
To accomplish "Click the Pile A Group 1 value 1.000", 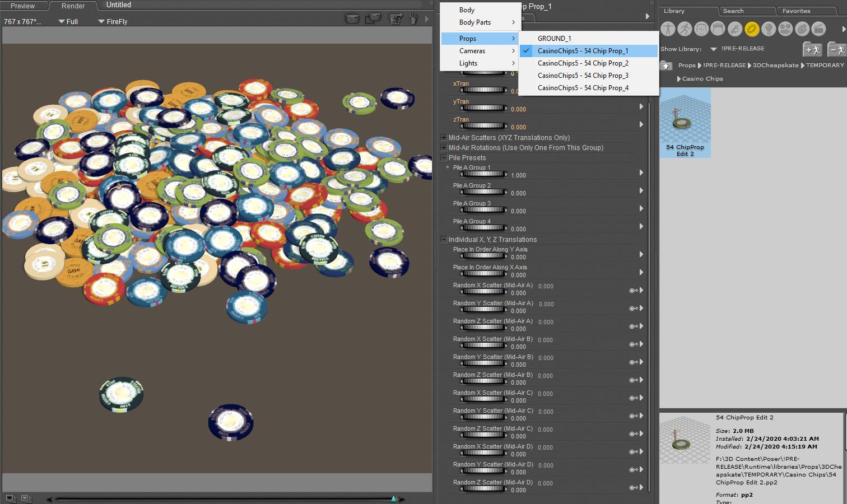I will pos(518,175).
